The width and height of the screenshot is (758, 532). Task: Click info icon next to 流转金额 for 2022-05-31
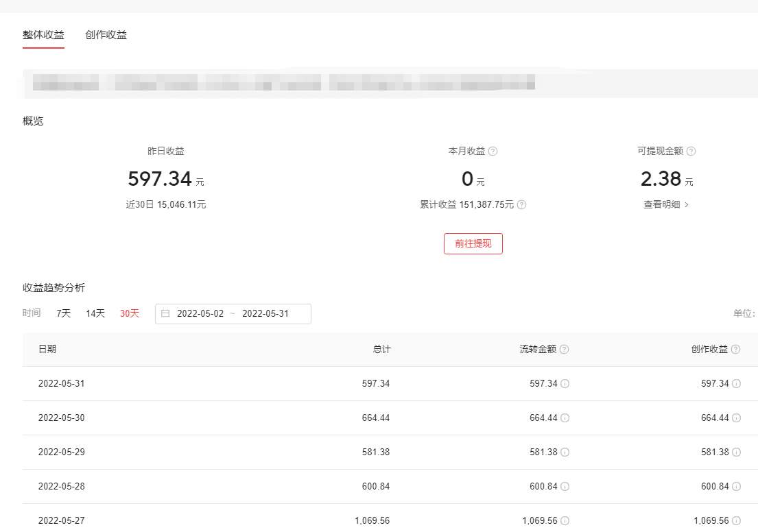[x=565, y=384]
